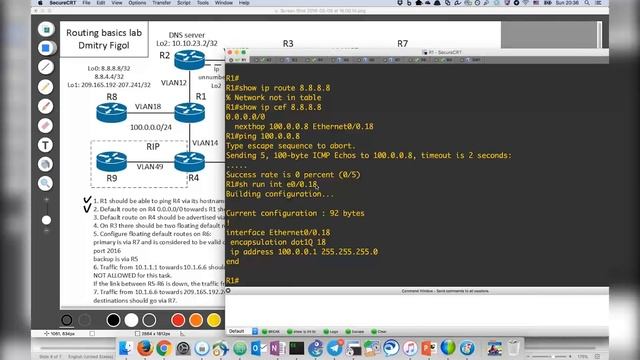The height and width of the screenshot is (360, 640).
Task: Click the BREAK button bar button
Action: (x=271, y=332)
